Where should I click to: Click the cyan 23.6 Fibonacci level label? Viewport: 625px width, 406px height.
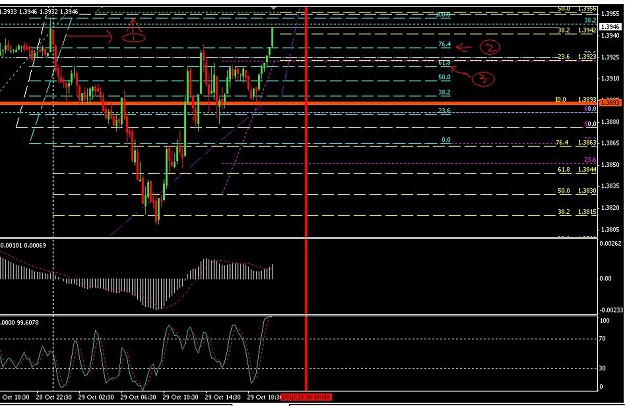click(444, 110)
